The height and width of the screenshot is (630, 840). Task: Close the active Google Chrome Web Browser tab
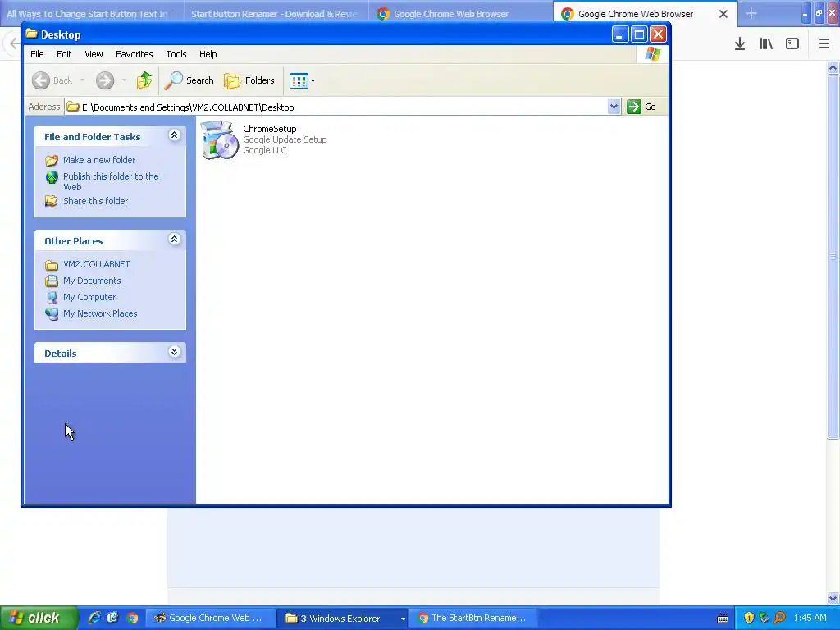[x=724, y=14]
